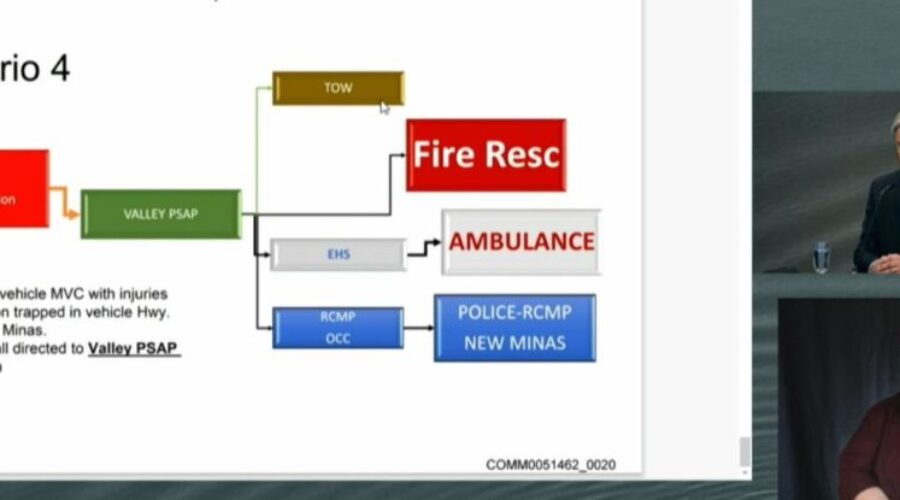
Task: Select the blue RCMP OCC box
Action: (x=338, y=328)
